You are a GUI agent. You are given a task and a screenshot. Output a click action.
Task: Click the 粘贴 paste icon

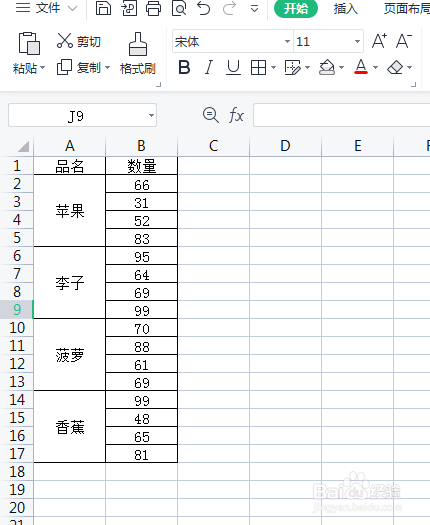click(29, 43)
